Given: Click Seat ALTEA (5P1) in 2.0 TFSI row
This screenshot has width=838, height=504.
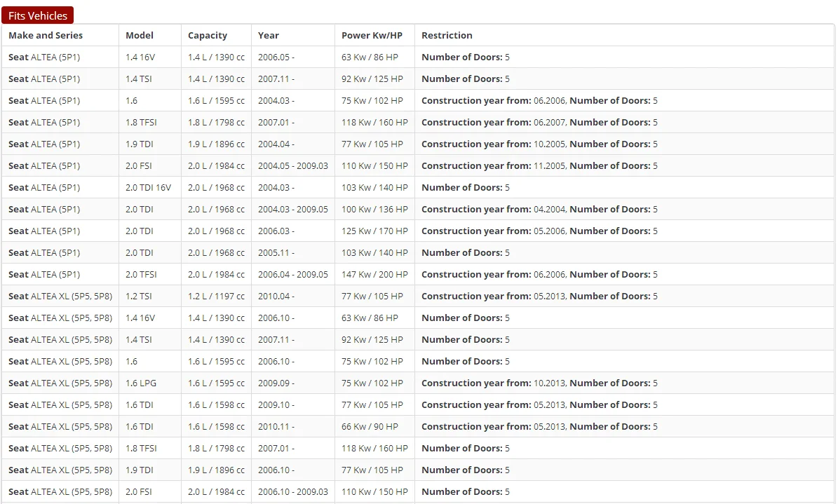Looking at the screenshot, I should [x=44, y=275].
